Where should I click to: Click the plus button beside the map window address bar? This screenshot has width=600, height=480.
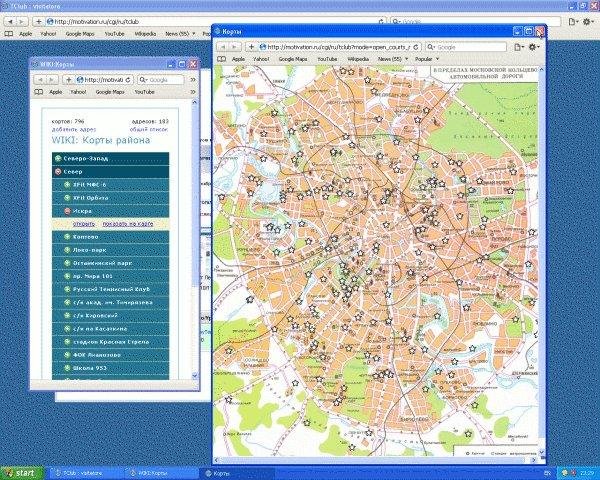[x=254, y=47]
